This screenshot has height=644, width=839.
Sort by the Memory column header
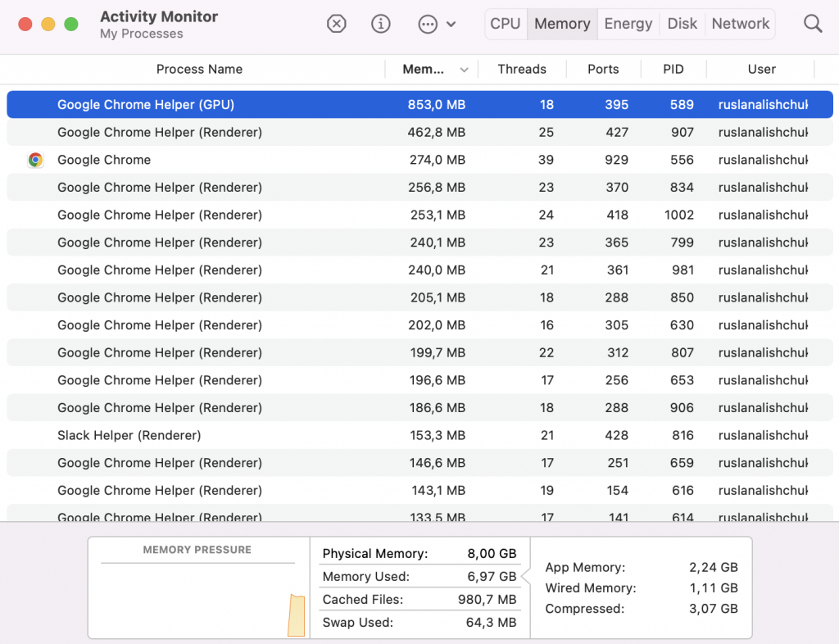tap(423, 69)
